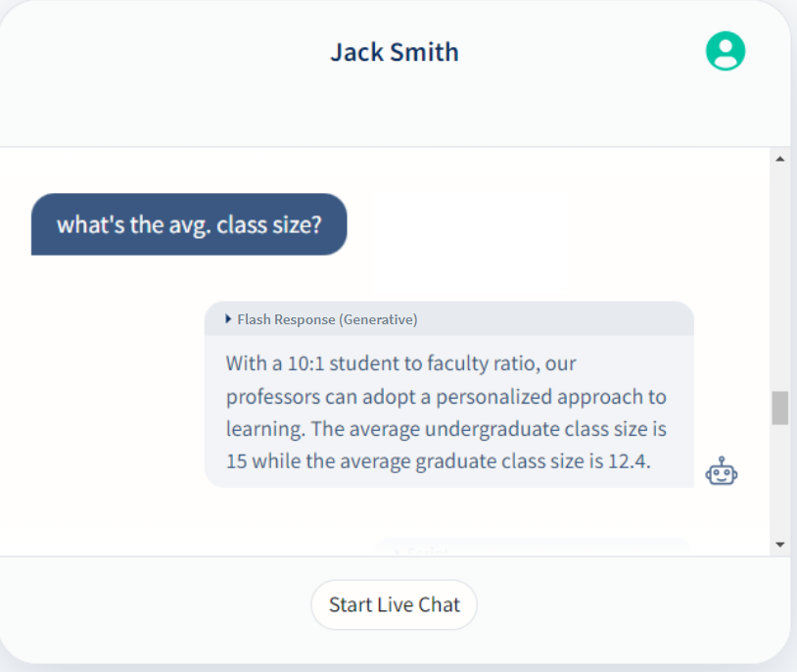The height and width of the screenshot is (672, 797).
Task: Click the faint partially visible response below
Action: 532,548
